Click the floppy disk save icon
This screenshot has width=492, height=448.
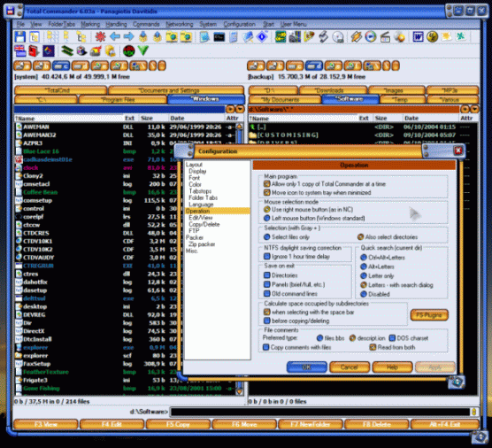coord(20,36)
